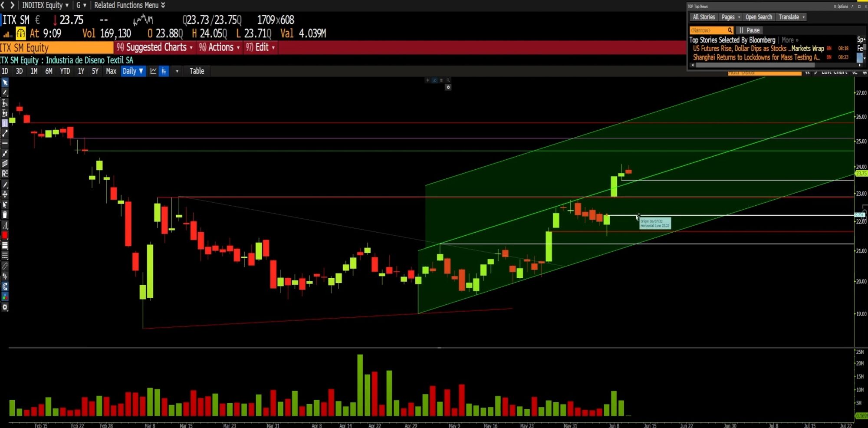Open the Daily periodicity dropdown

(133, 71)
